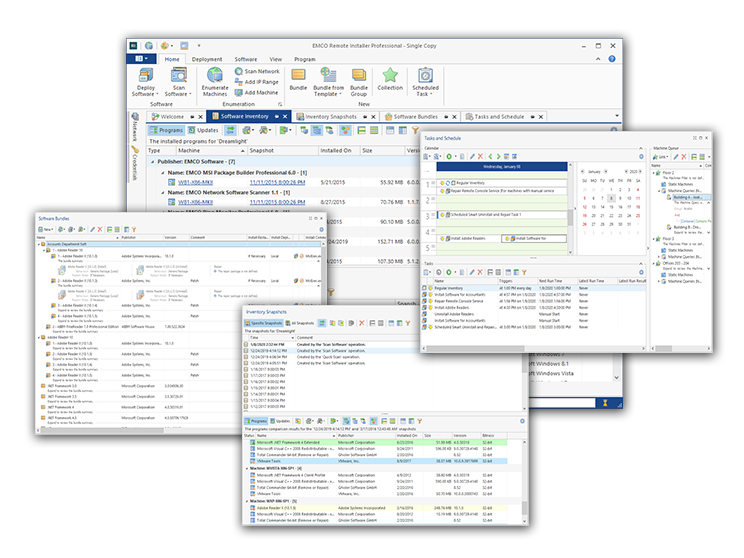Click Add Machine in the Enumeration group
This screenshot has width=744, height=558.
pyautogui.click(x=260, y=93)
